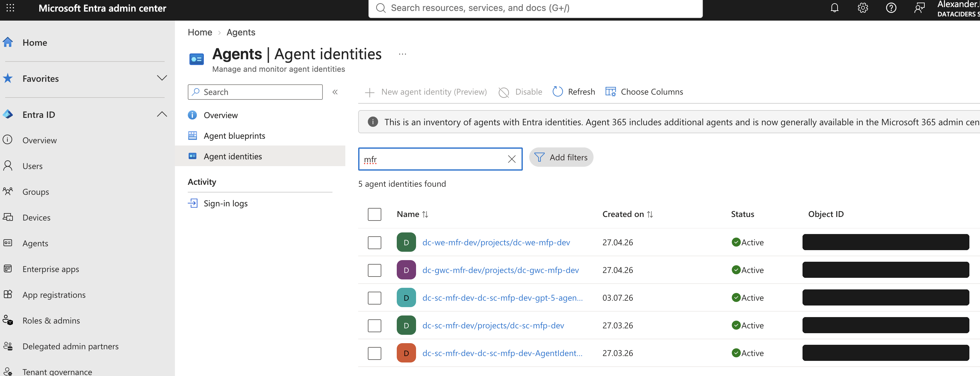Check the box for dc-gwc-mfr-dev/projects/dc-gwc-mfp-dev
This screenshot has width=980, height=376.
coord(374,270)
